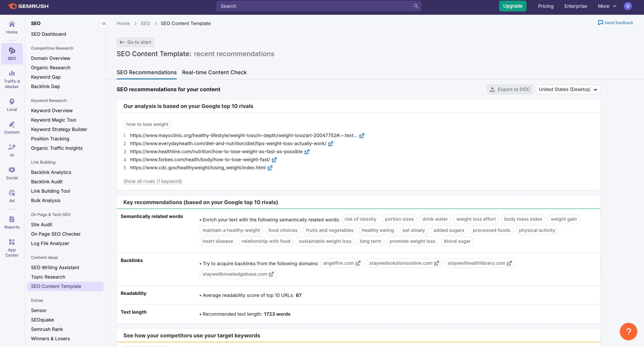The width and height of the screenshot is (644, 347).
Task: Open Traffic & Market section icon
Action: point(12,73)
